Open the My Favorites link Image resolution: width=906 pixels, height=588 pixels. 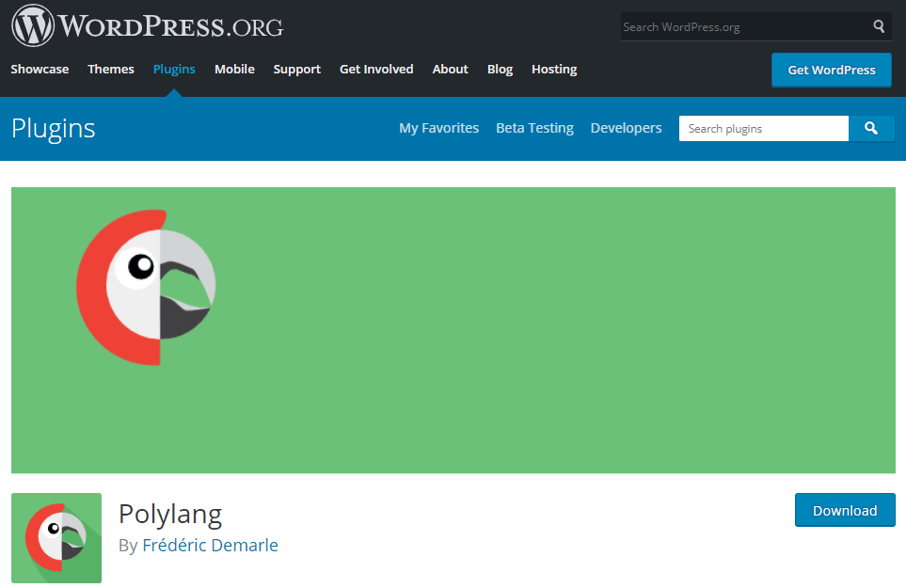pyautogui.click(x=439, y=128)
